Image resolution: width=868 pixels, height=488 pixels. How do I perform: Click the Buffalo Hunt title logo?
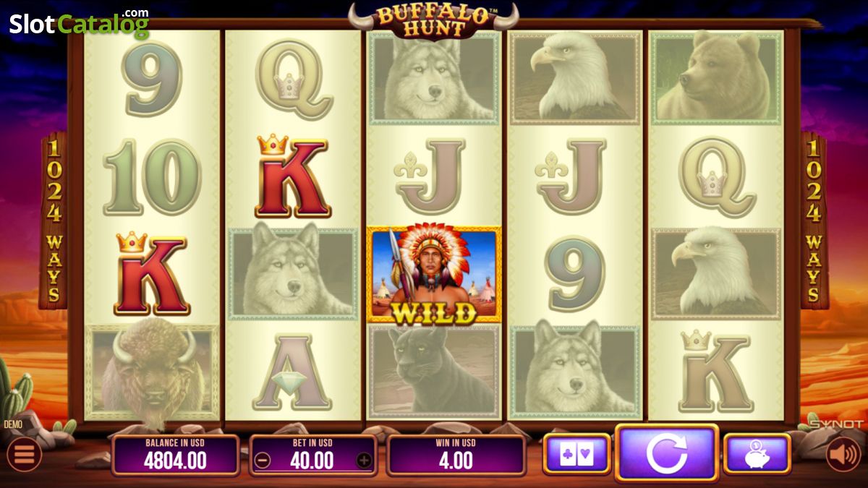[434, 21]
